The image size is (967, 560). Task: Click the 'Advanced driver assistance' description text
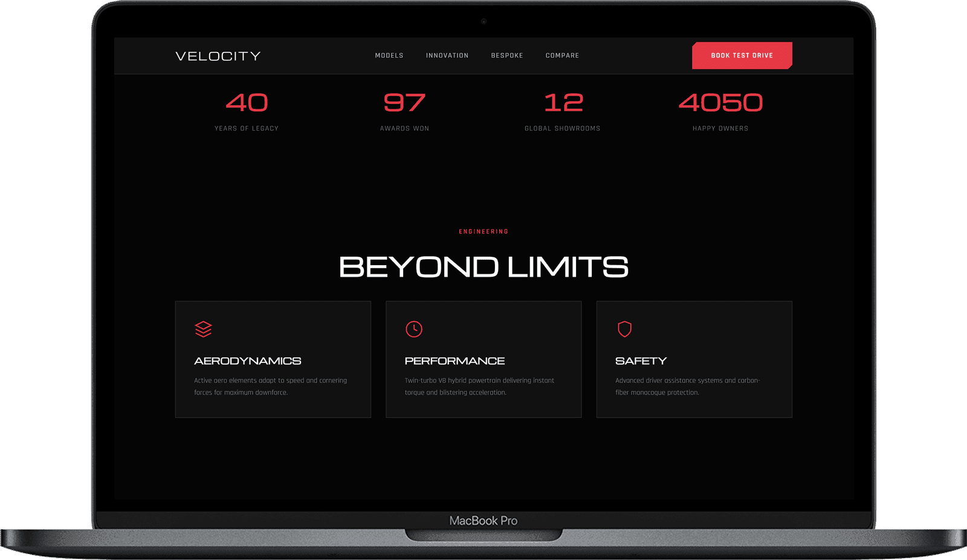688,387
